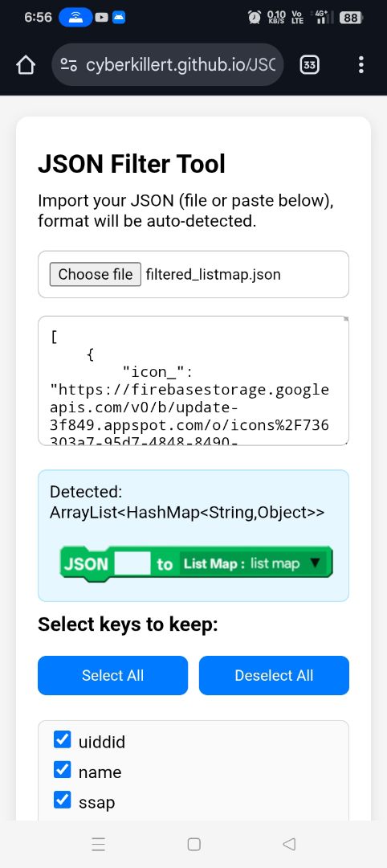The image size is (387, 868).
Task: Tap the battery indicator showing 88
Action: pos(351,18)
